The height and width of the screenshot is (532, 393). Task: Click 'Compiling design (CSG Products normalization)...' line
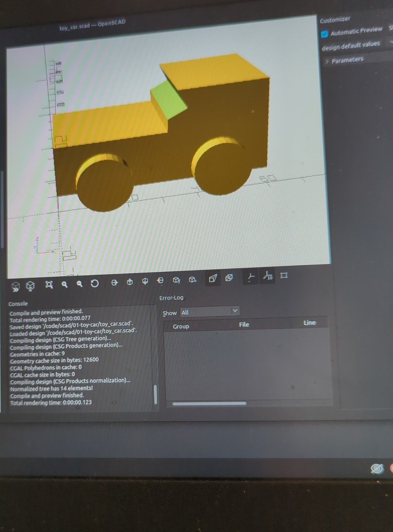[70, 381]
